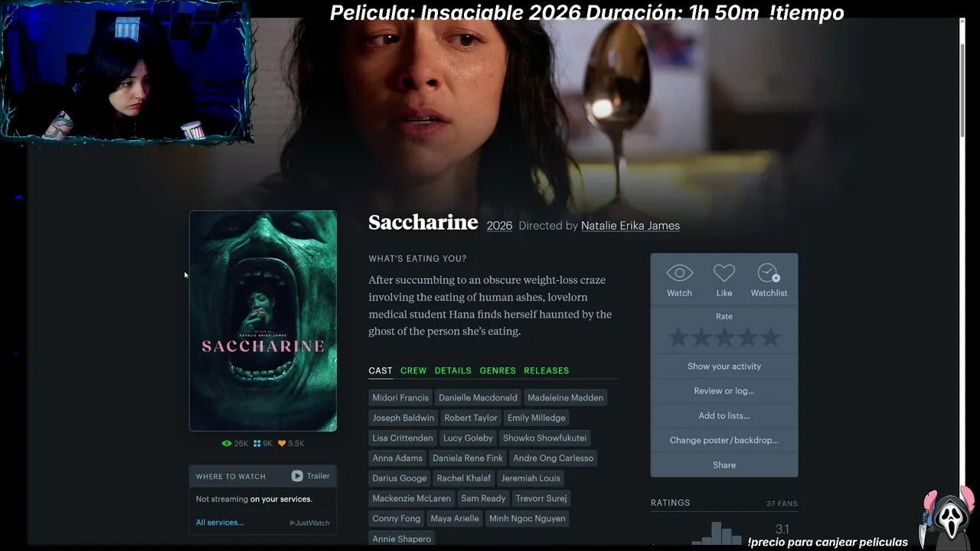Click the page's vertical scrollbar thumb
Viewport: 980px width, 551px height.
(962, 90)
